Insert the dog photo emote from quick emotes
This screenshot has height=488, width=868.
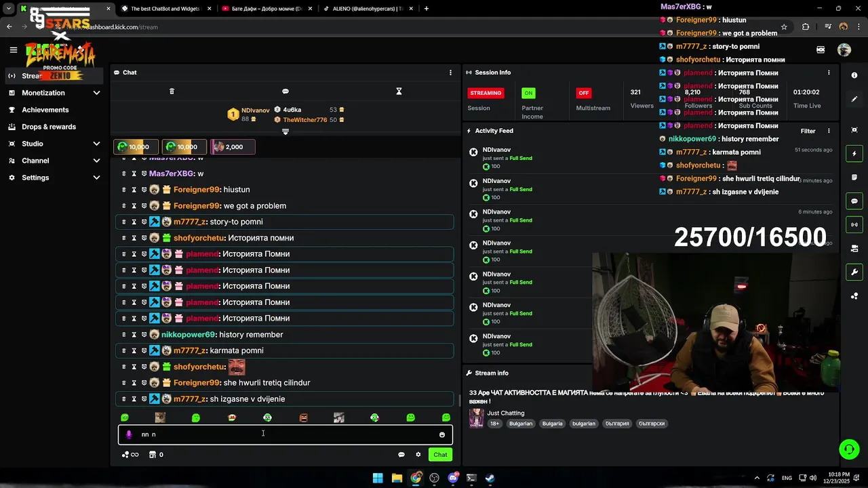click(x=160, y=418)
